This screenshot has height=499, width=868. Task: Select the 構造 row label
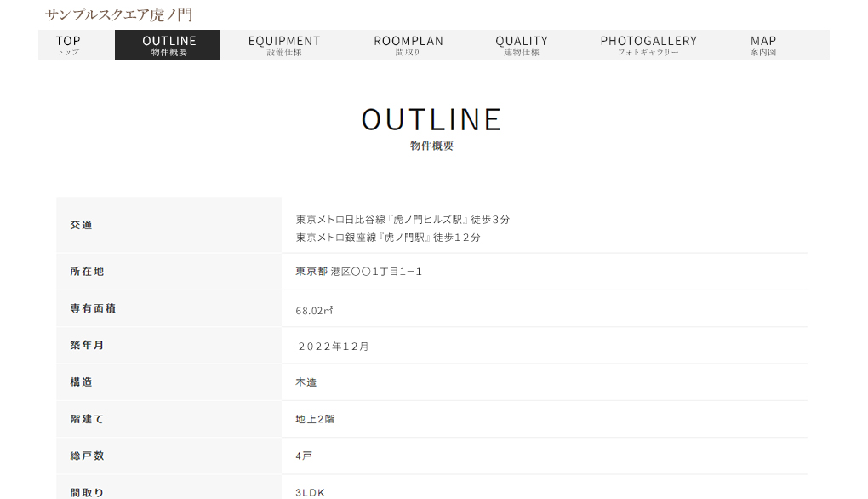click(81, 382)
